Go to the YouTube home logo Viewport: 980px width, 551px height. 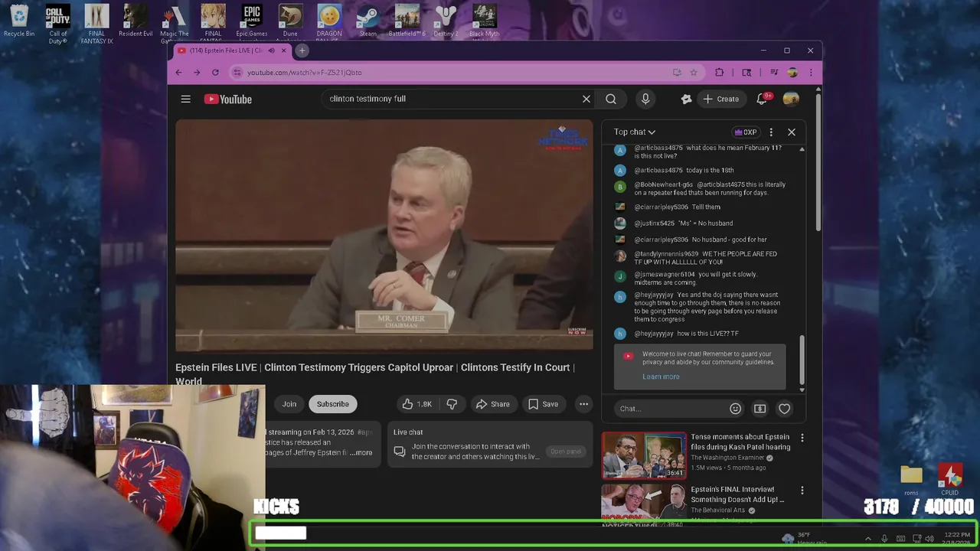(x=227, y=99)
